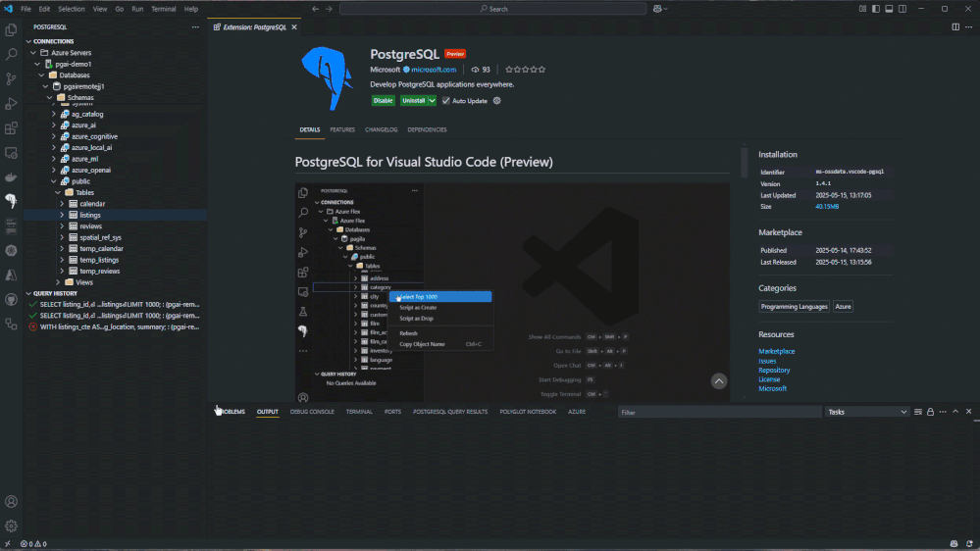Image resolution: width=980 pixels, height=551 pixels.
Task: Open the Kubernetes helm wheel view
Action: (11, 251)
